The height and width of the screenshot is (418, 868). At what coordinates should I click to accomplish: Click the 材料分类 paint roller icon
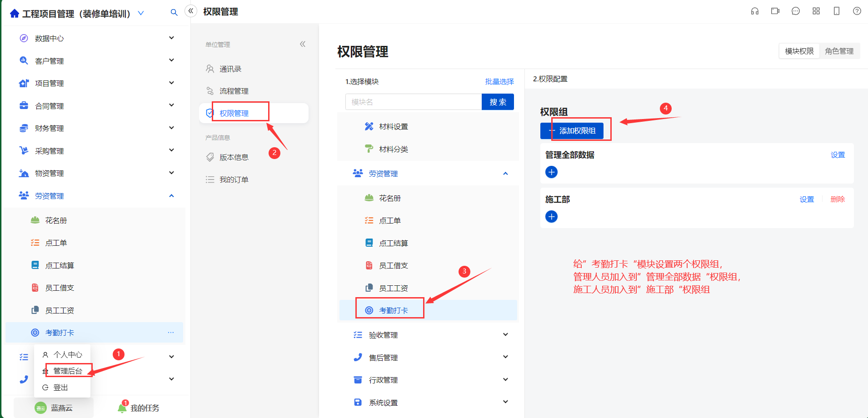[369, 149]
